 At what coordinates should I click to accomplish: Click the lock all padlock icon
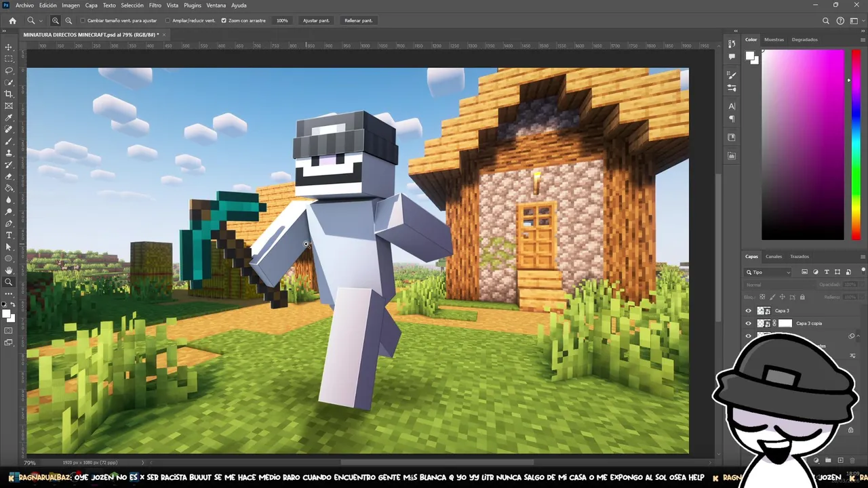[802, 297]
